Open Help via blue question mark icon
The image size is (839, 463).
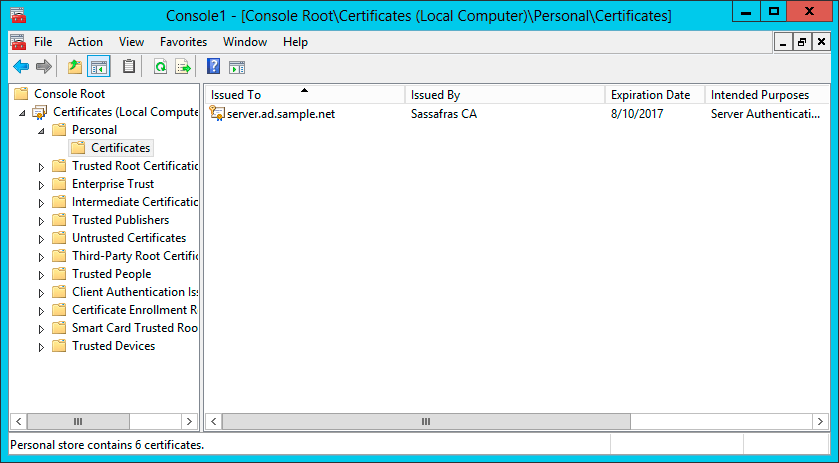[x=213, y=67]
